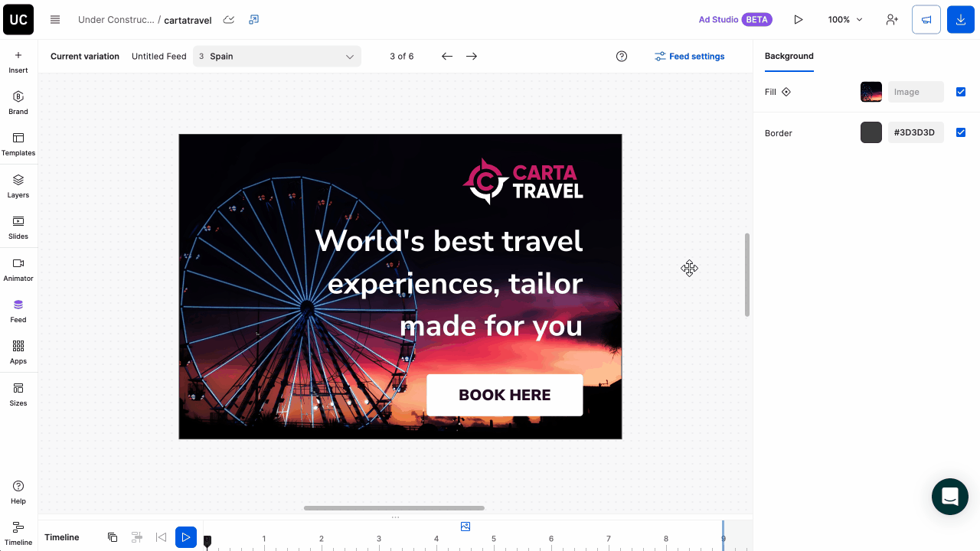Go to the previous feed variation
980x551 pixels.
tap(447, 57)
